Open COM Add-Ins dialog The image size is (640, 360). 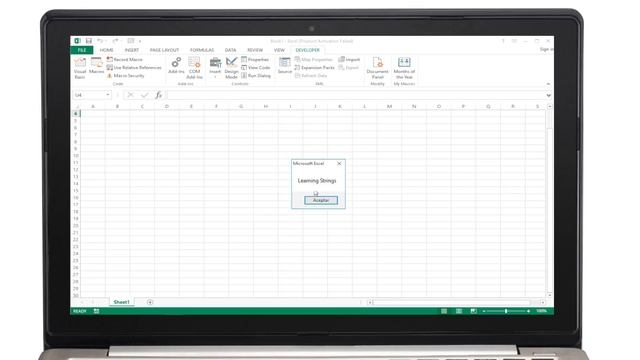tap(194, 68)
